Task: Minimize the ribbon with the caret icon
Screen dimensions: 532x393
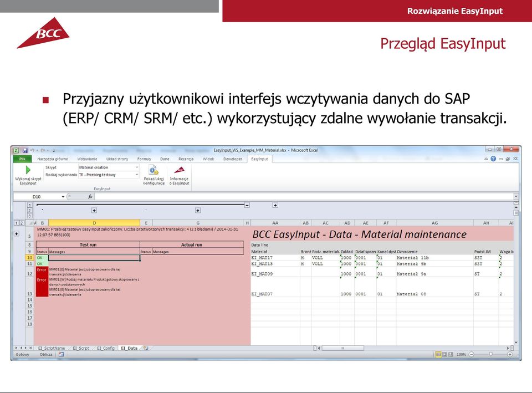Action: pos(486,159)
